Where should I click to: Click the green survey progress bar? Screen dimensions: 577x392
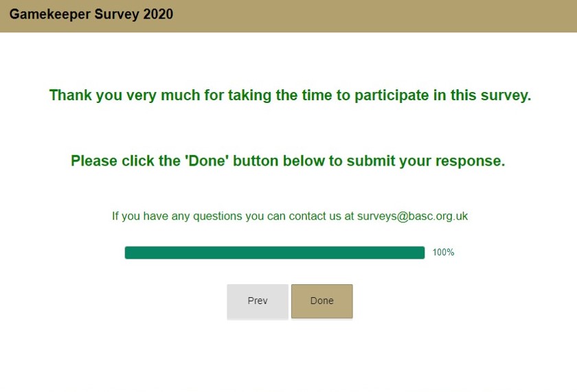[275, 253]
